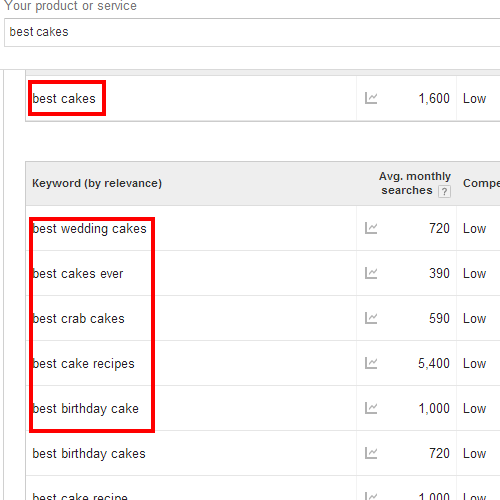View trend chart for best birthday cakes
Image resolution: width=500 pixels, height=500 pixels.
pos(371,453)
